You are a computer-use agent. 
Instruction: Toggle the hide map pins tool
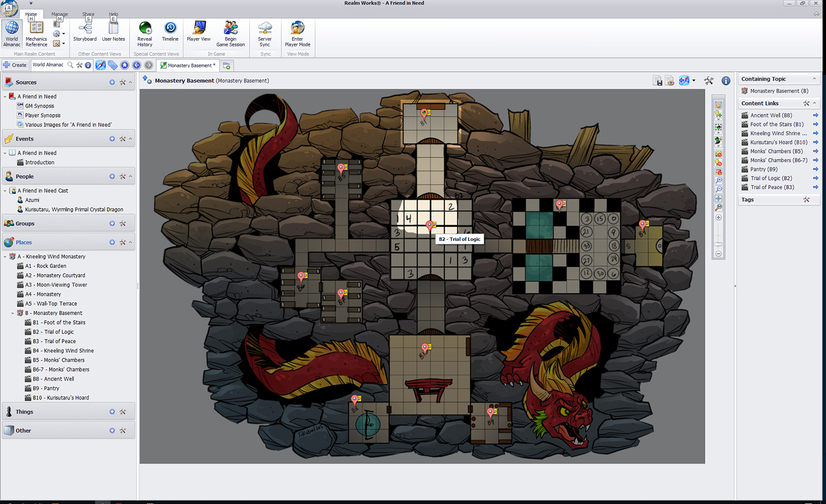718,163
